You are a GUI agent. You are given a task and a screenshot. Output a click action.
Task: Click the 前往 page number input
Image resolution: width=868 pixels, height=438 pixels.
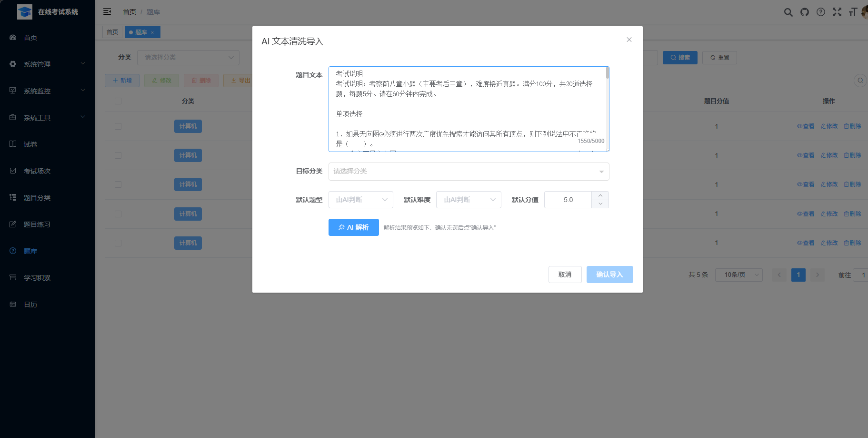coord(861,275)
